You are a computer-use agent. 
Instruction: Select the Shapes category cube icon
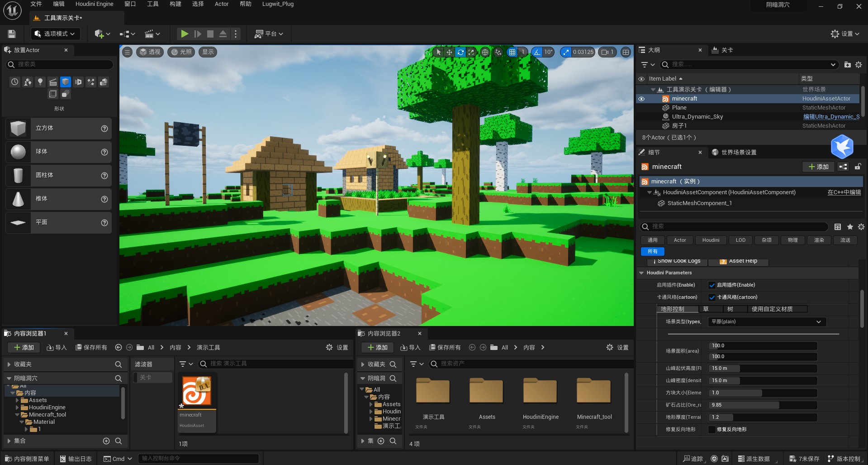pos(66,82)
